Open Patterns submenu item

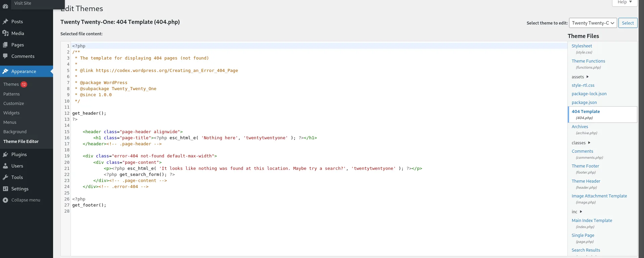pyautogui.click(x=11, y=94)
